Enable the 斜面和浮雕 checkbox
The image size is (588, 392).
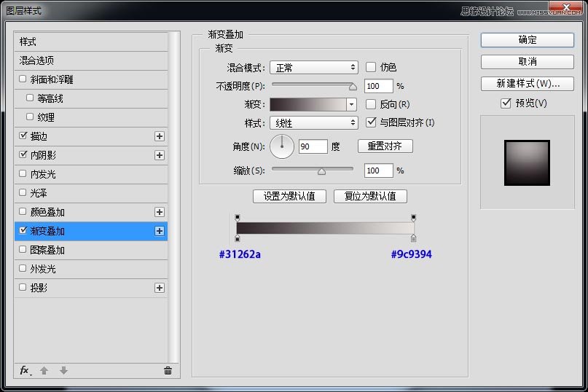[x=23, y=79]
